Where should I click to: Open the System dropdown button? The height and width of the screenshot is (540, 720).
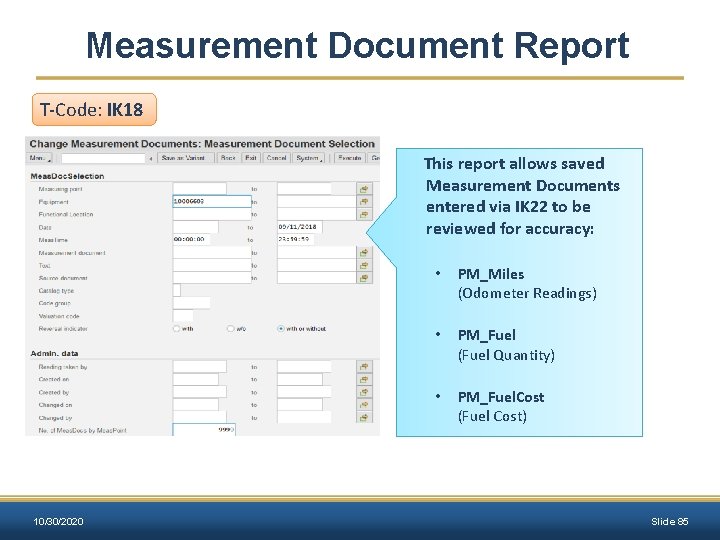click(309, 158)
